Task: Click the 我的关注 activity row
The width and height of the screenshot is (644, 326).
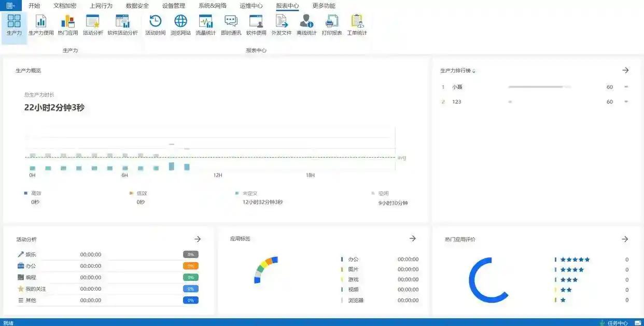Action: (x=108, y=289)
